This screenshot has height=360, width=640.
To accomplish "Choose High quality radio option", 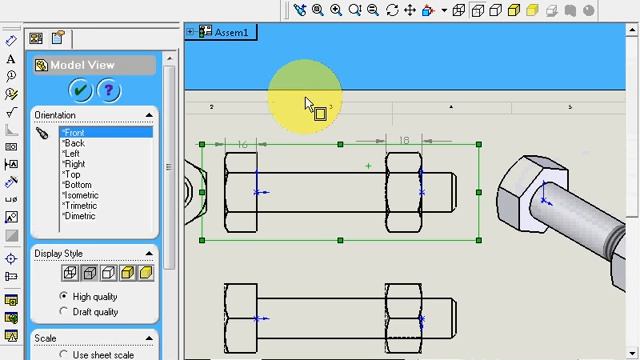I will (63, 296).
